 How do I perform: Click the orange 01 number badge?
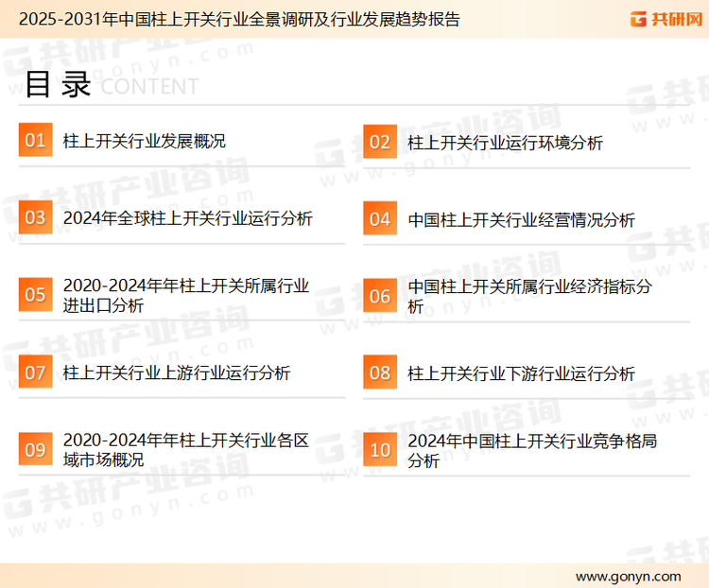[35, 140]
